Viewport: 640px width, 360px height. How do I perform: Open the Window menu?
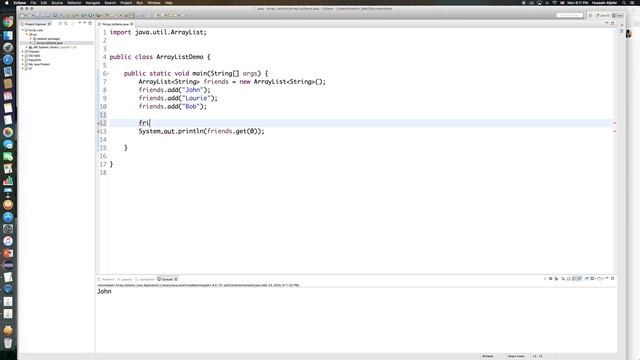(153, 2)
